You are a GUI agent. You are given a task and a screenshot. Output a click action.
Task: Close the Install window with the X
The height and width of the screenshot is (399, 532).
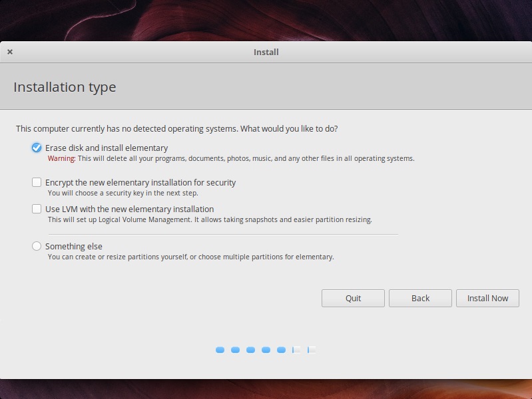coord(10,52)
